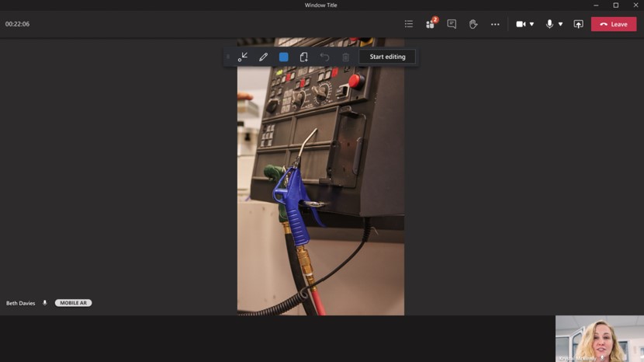Image resolution: width=644 pixels, height=362 pixels.
Task: Select the arrow annotation tool
Action: pos(243,57)
